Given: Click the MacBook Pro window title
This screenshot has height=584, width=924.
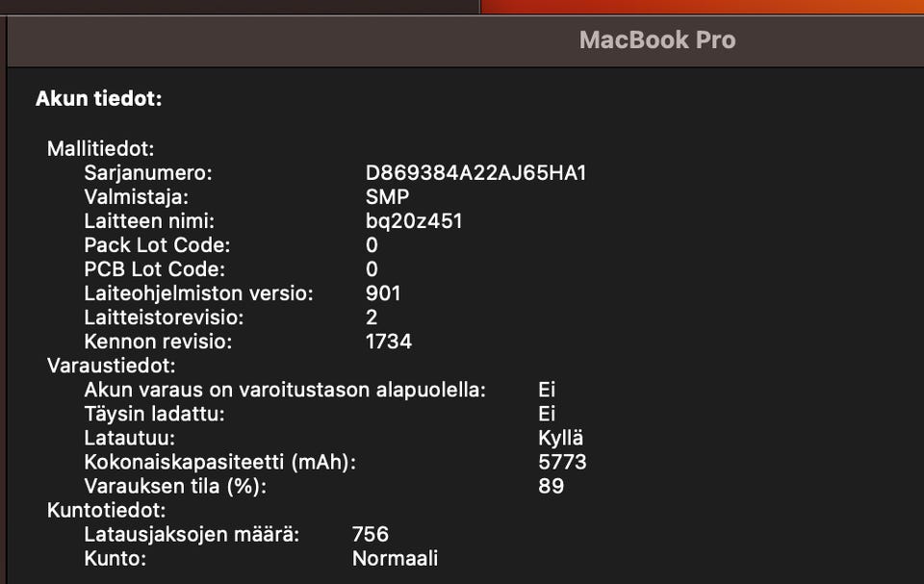Looking at the screenshot, I should [657, 40].
